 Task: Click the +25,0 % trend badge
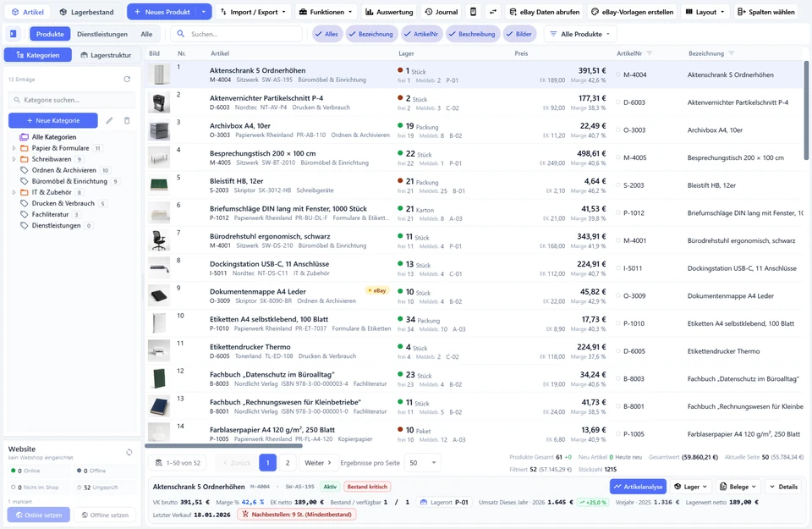pos(593,502)
